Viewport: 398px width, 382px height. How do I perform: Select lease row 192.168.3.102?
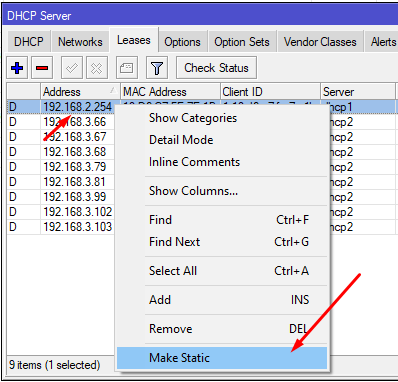pyautogui.click(x=77, y=212)
